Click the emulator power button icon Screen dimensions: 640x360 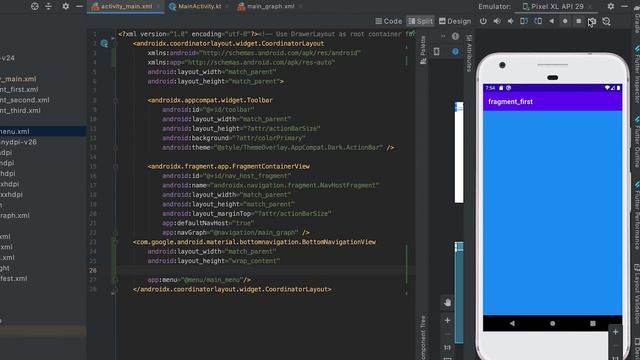(483, 21)
